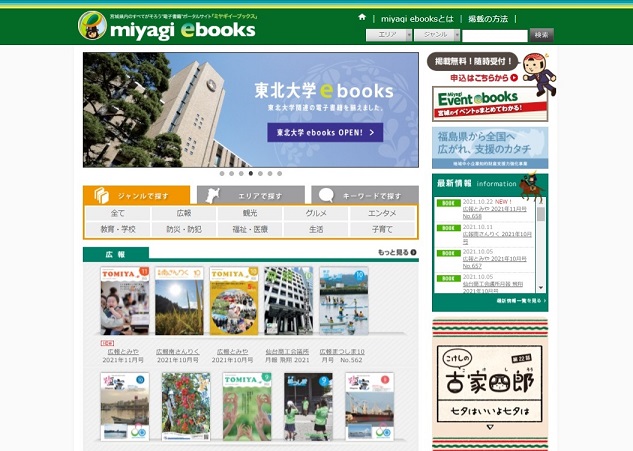The height and width of the screenshot is (451, 633).
Task: Select the グルメ genre button
Action: pyautogui.click(x=316, y=214)
